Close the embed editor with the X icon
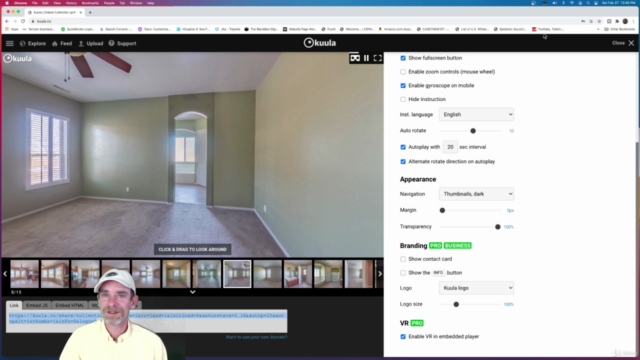The image size is (640, 360). (x=631, y=43)
